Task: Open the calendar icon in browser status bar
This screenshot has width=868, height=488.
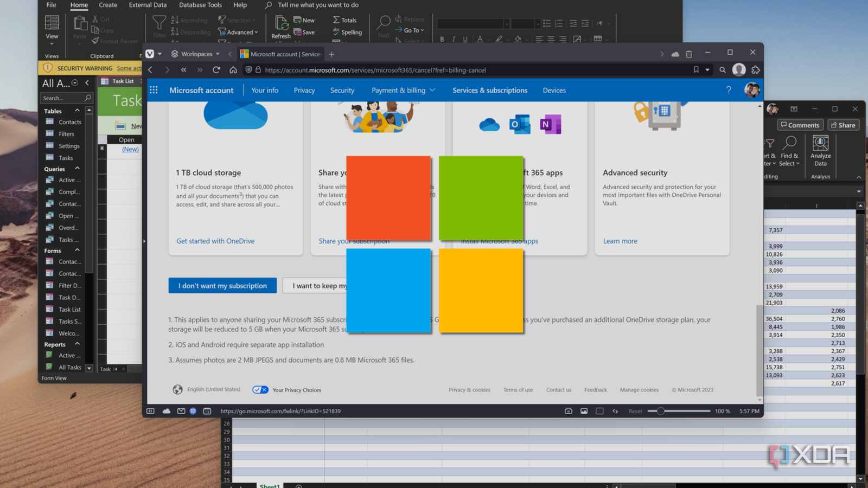Action: click(x=207, y=411)
